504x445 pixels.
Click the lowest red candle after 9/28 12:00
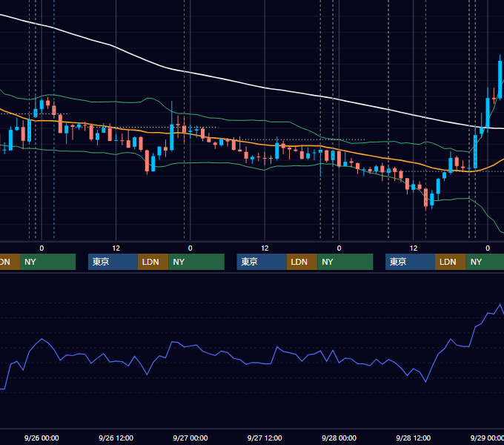426,198
